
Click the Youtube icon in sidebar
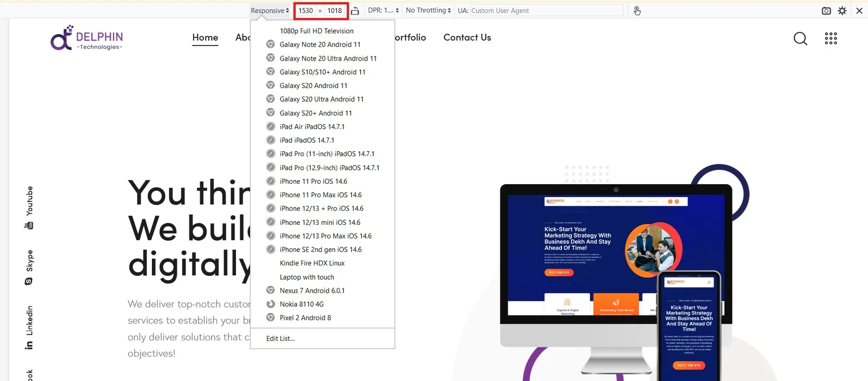(x=29, y=225)
